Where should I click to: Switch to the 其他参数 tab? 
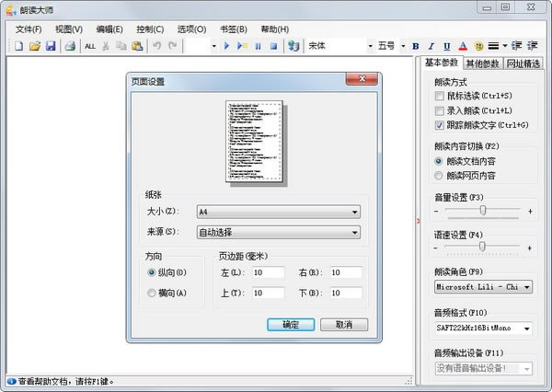[483, 63]
